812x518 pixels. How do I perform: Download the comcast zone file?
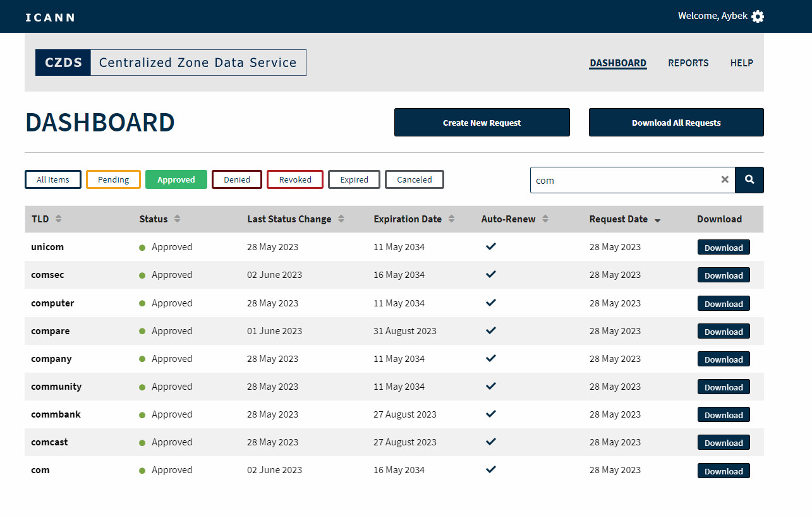tap(724, 443)
